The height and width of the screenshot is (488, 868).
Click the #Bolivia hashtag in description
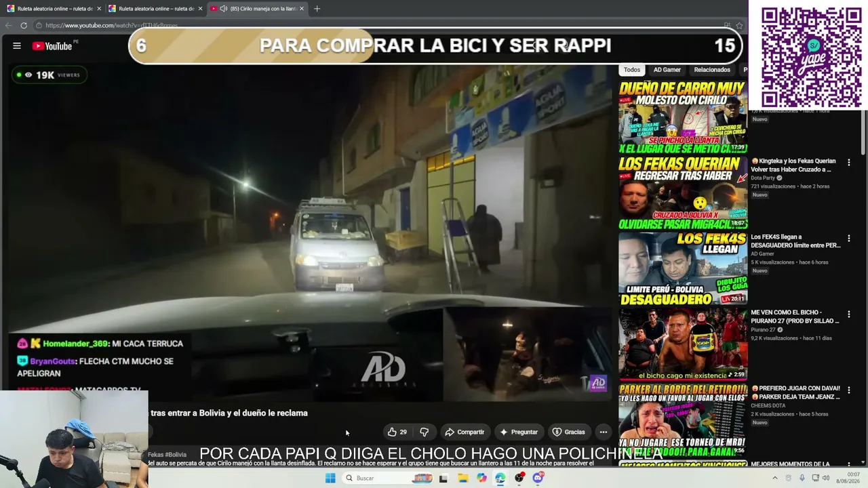tap(175, 455)
